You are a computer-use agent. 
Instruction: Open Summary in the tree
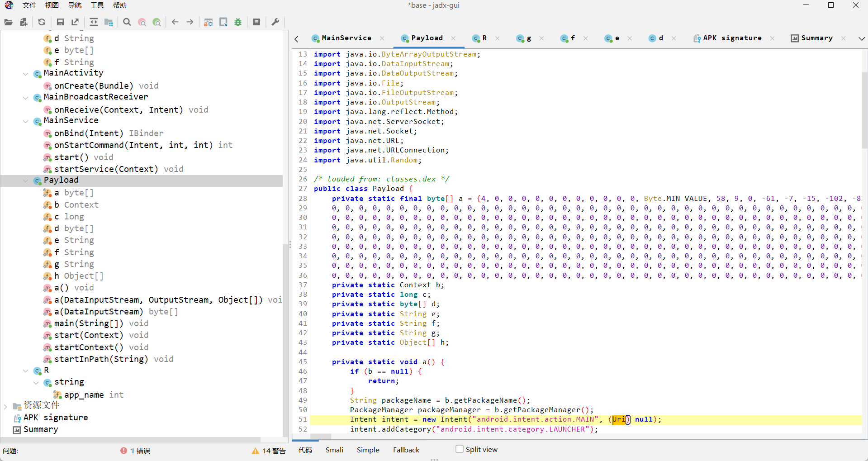tap(36, 429)
